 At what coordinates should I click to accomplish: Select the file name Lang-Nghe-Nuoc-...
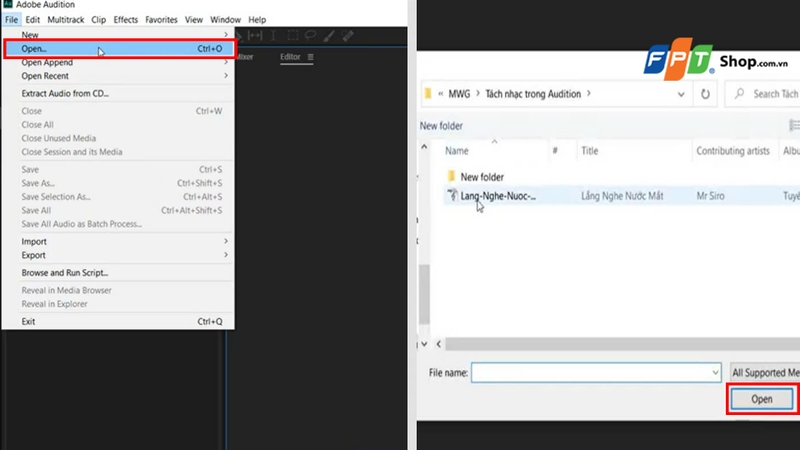point(498,196)
